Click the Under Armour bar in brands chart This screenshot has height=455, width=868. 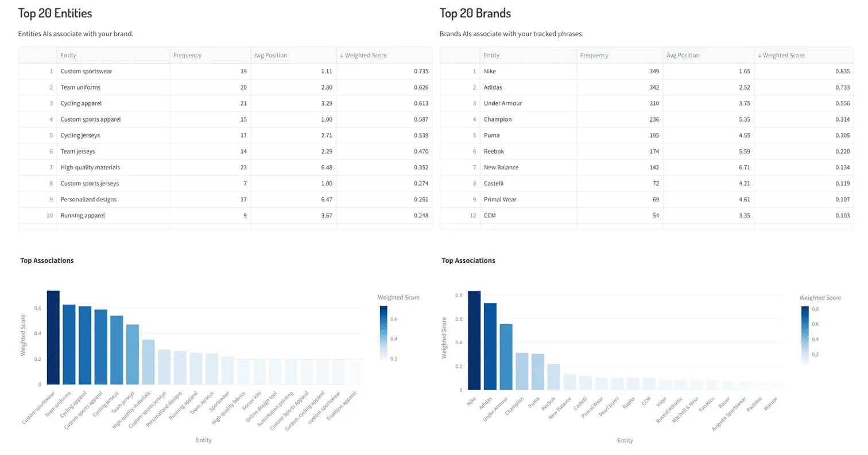coord(506,357)
